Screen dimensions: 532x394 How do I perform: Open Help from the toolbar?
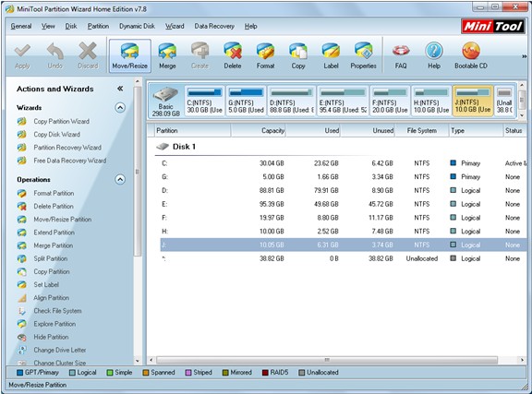(x=434, y=56)
